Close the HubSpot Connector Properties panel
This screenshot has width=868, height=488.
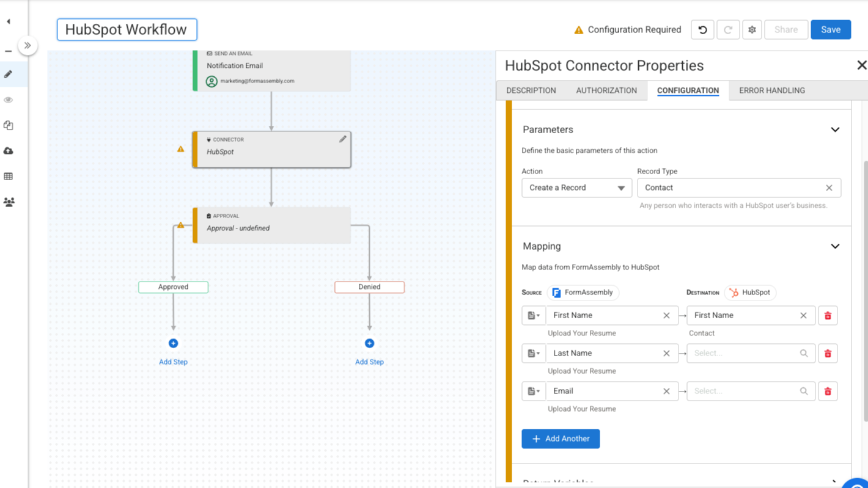pyautogui.click(x=861, y=65)
